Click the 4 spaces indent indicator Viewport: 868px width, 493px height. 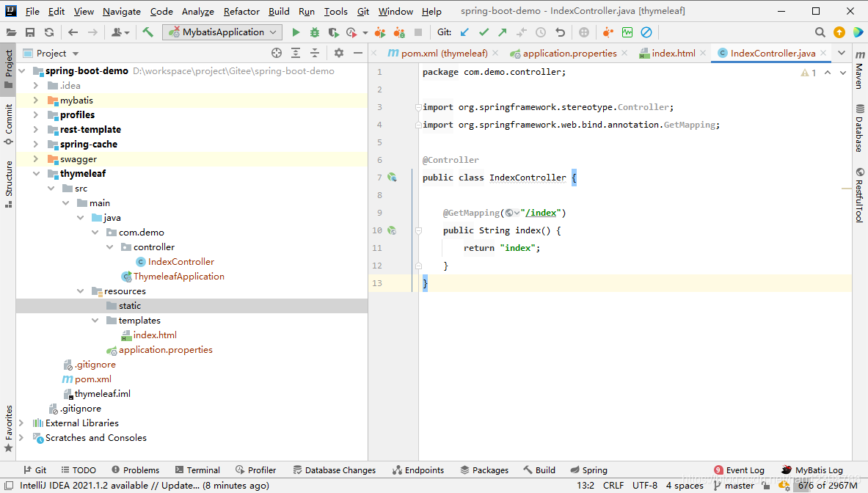tap(685, 485)
